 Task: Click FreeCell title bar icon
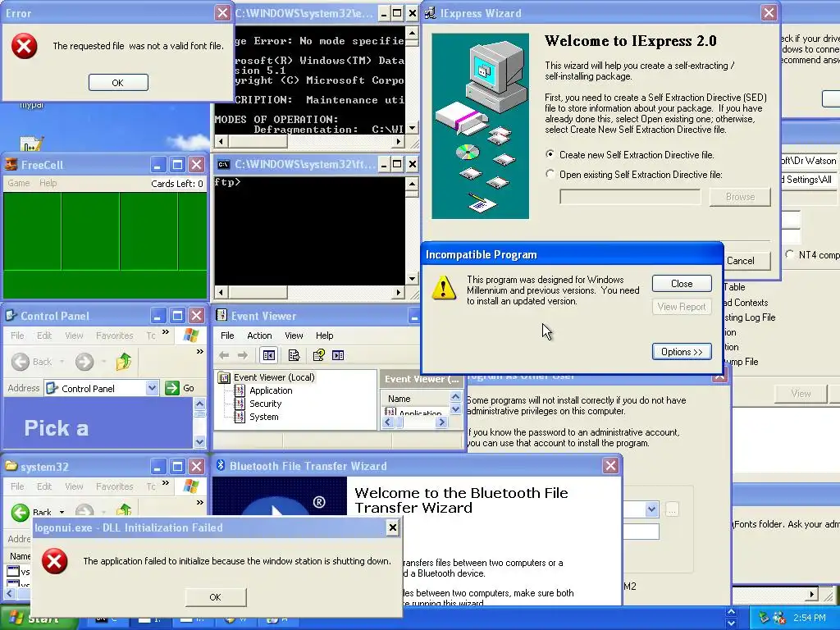click(11, 164)
